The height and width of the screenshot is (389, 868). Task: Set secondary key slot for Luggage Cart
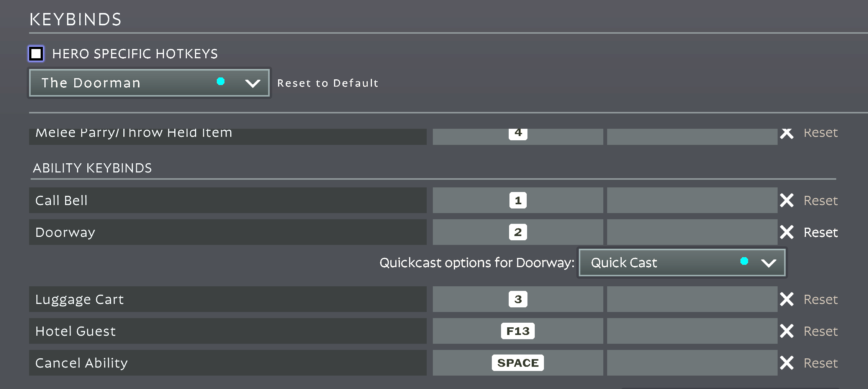click(692, 299)
